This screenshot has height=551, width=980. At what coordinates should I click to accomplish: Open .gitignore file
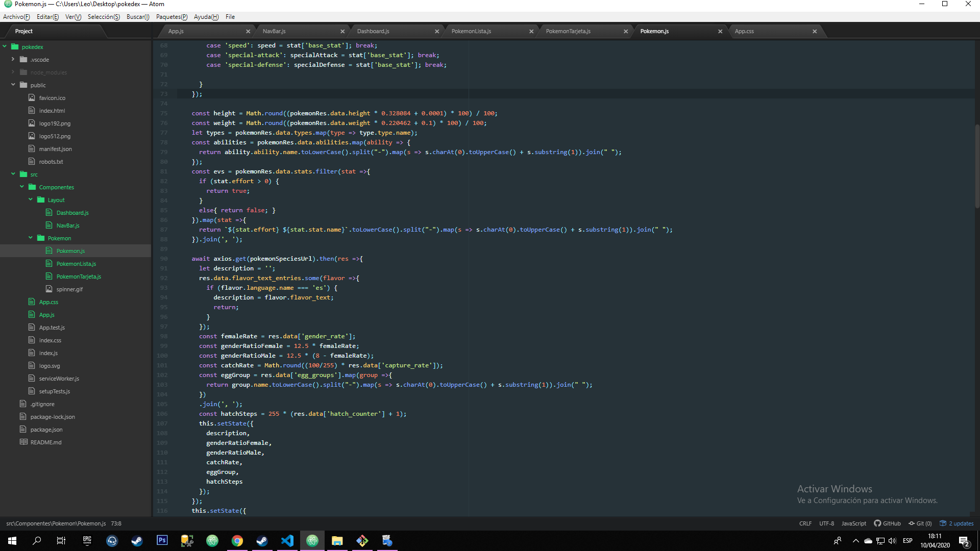tap(42, 404)
